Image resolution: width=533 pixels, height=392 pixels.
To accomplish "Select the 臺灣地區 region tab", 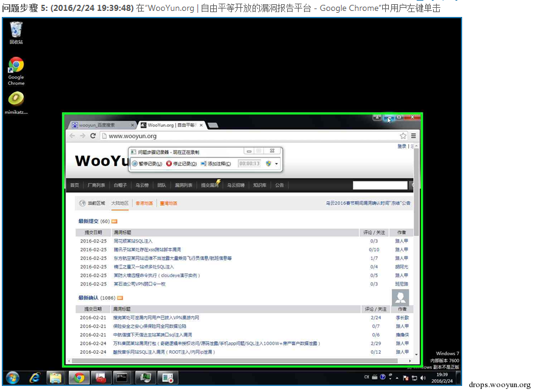I will click(168, 204).
